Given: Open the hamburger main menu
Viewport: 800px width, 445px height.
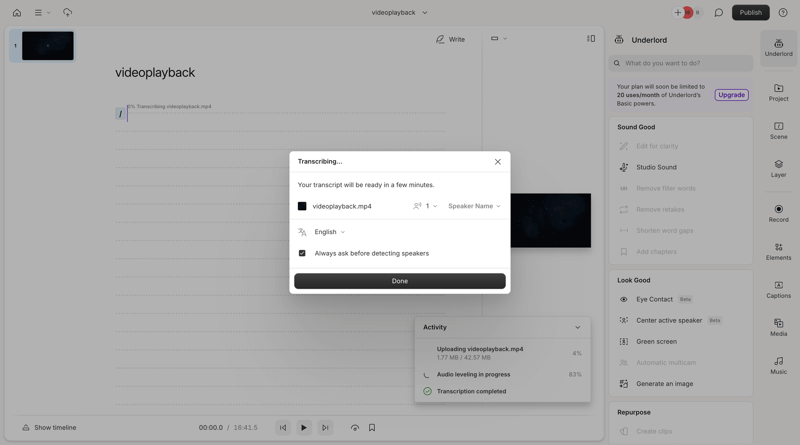Looking at the screenshot, I should tap(42, 13).
